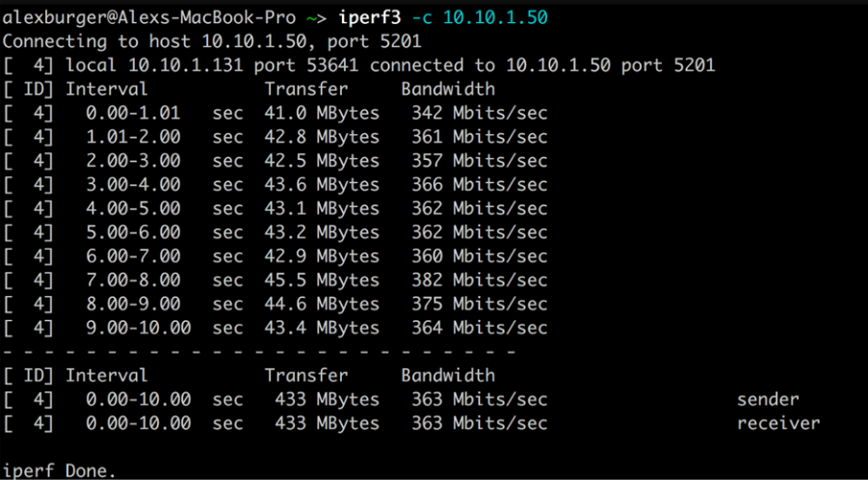Click the 45.5 MBytes transfer value
This screenshot has width=868, height=480.
[x=322, y=280]
